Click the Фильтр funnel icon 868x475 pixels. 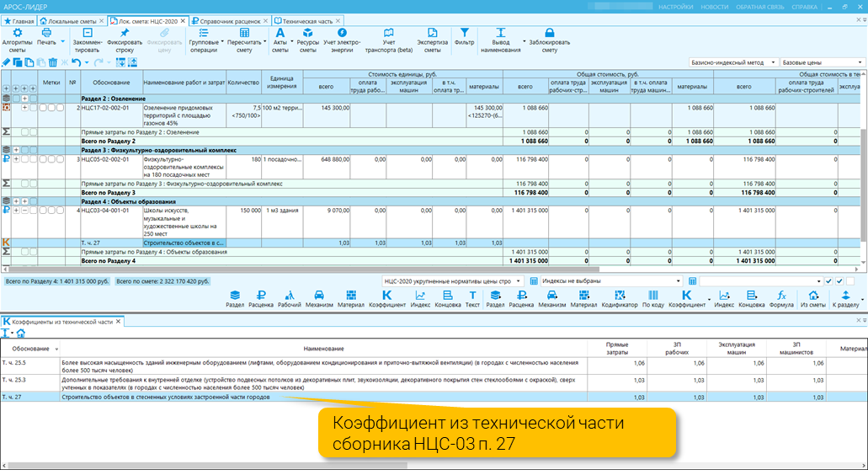[x=465, y=33]
